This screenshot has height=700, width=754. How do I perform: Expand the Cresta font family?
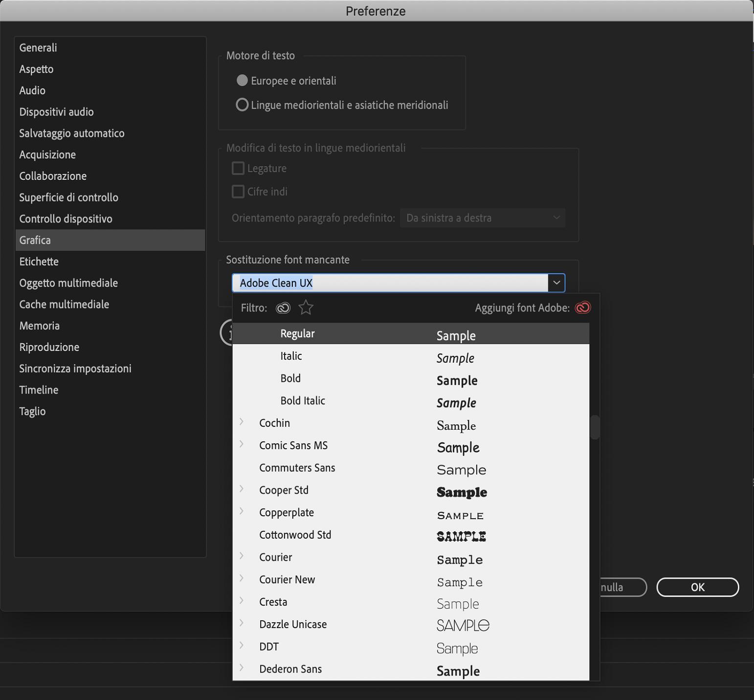point(242,601)
